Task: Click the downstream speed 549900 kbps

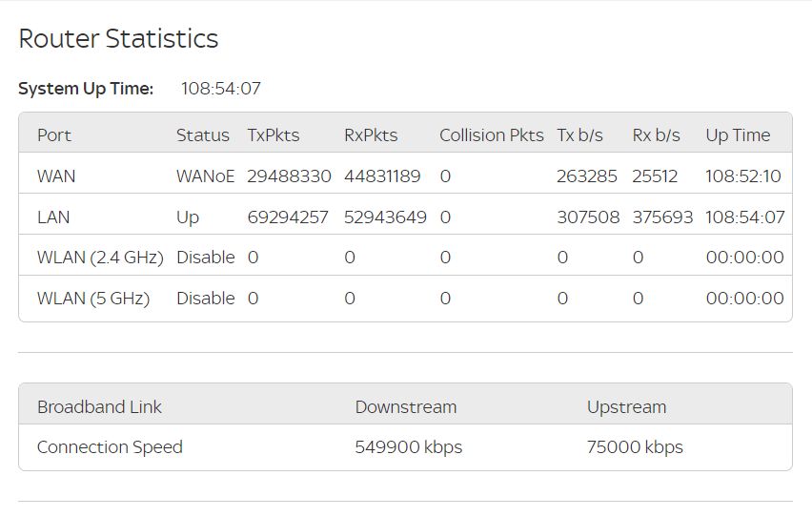Action: tap(408, 447)
